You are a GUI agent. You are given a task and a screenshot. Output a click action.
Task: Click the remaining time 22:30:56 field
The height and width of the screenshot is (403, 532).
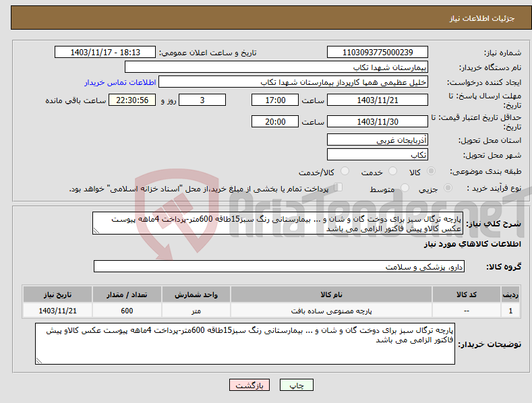coord(132,100)
